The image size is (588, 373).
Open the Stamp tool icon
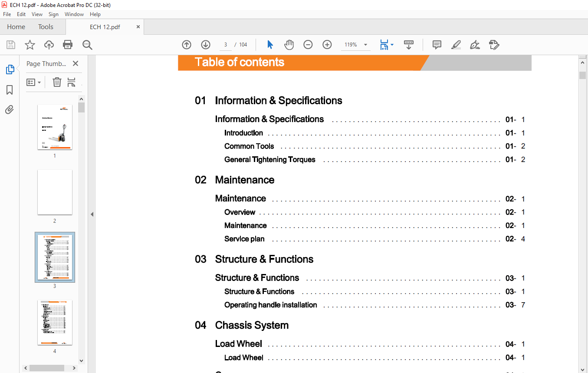[x=494, y=45]
